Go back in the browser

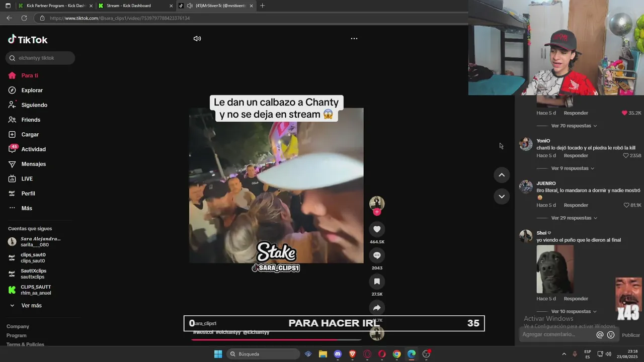click(x=9, y=18)
